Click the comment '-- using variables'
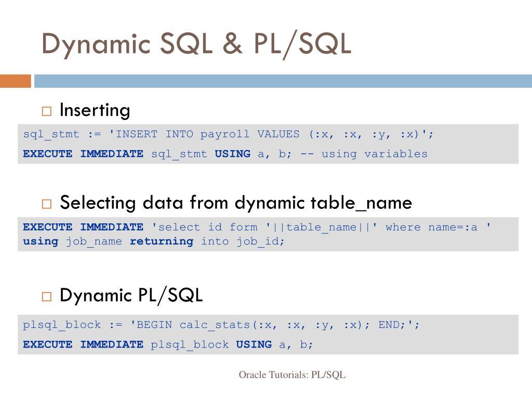This screenshot has height=399, width=532. (x=364, y=154)
